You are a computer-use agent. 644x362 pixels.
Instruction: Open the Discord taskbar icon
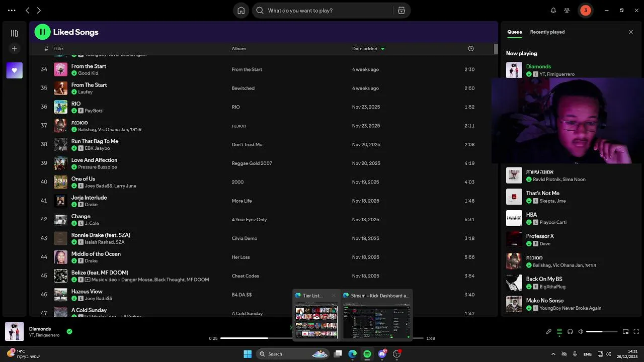[x=382, y=354]
